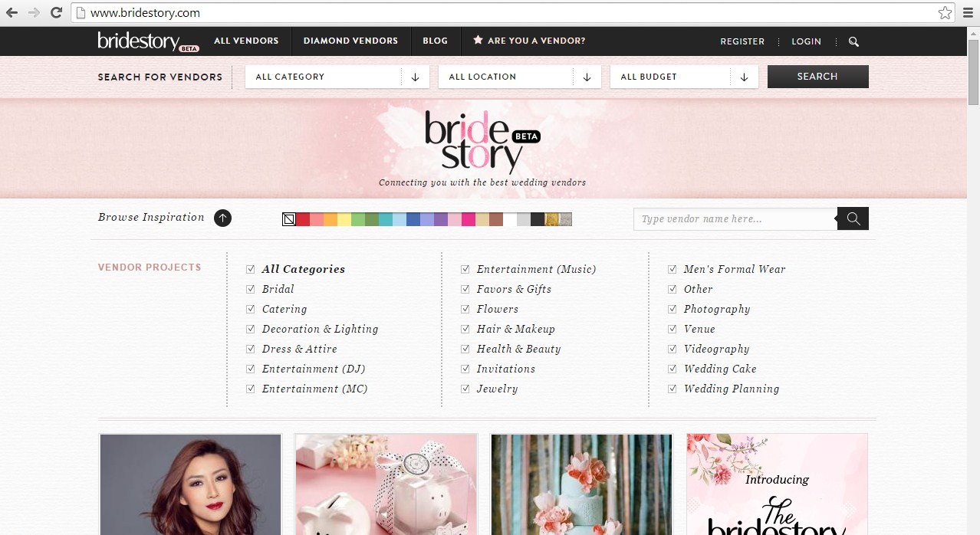Toggle the Flowers checkbox
980x535 pixels.
pos(465,309)
